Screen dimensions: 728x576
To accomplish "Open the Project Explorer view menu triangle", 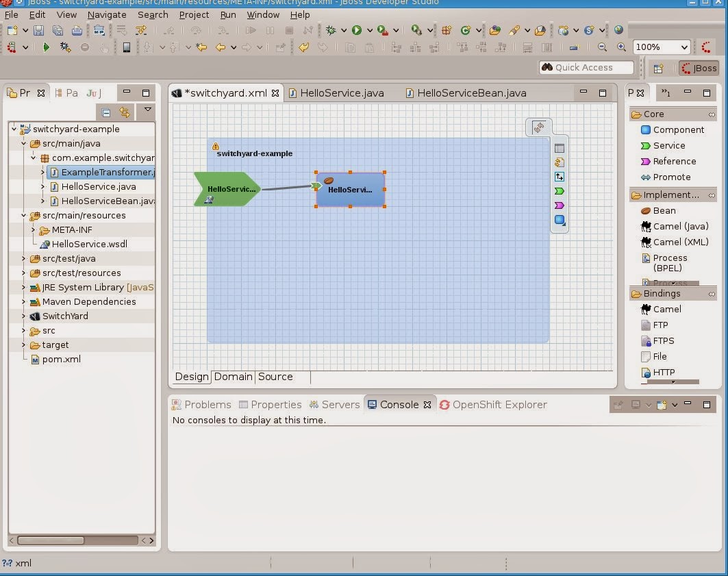I will click(x=148, y=110).
